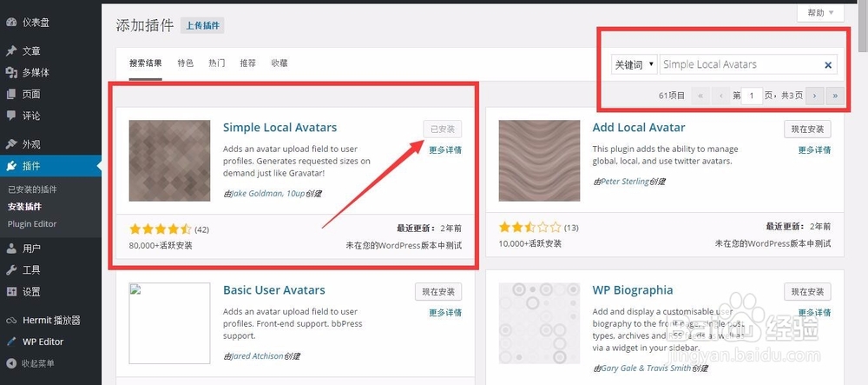Collapse sidebar via 收起菜单 arrow icon
Viewport: 868px width, 385px height.
pyautogui.click(x=11, y=363)
